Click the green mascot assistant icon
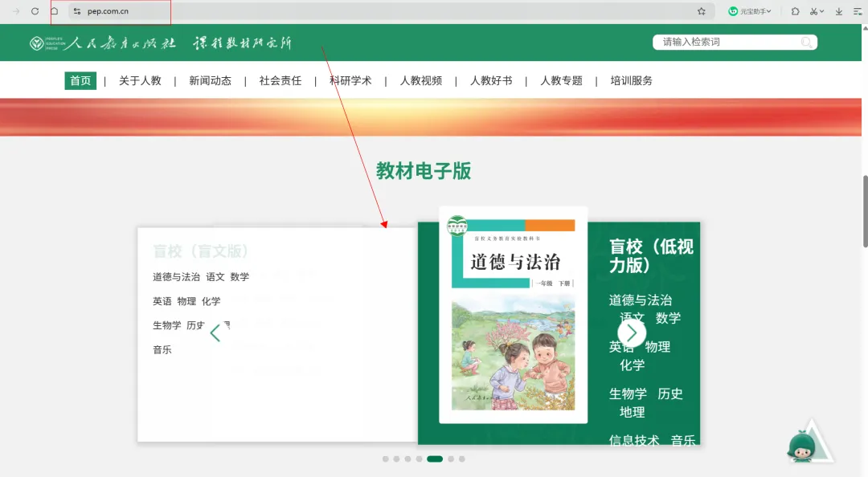 [x=803, y=446]
